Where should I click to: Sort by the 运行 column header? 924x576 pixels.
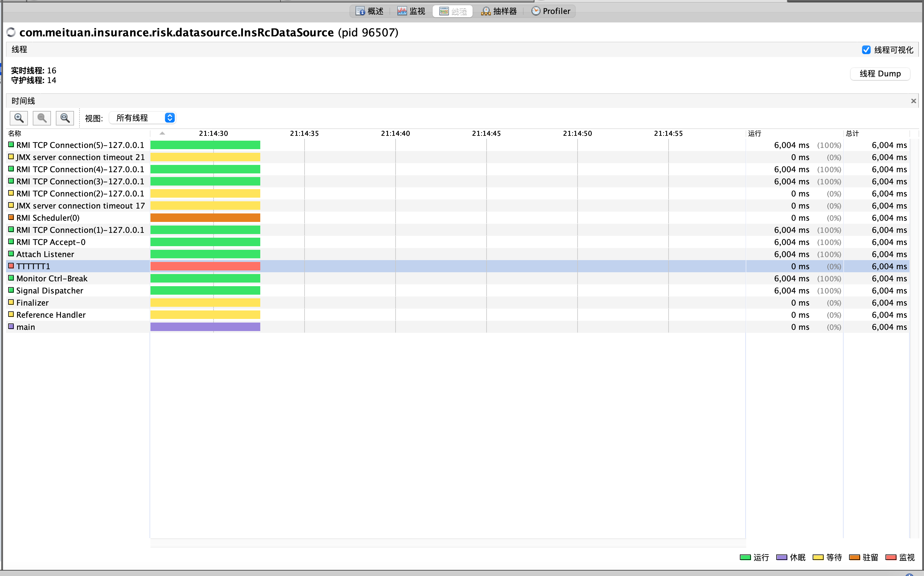click(x=755, y=133)
